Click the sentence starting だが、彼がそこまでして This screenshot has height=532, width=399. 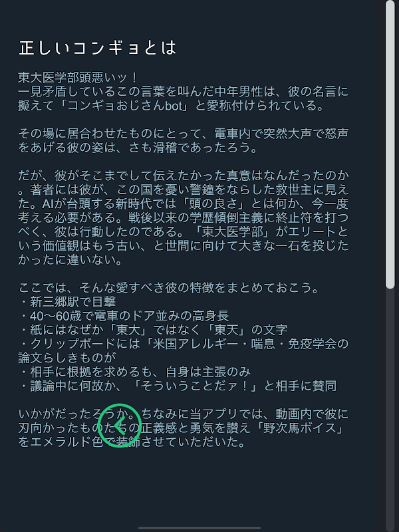pyautogui.click(x=184, y=182)
